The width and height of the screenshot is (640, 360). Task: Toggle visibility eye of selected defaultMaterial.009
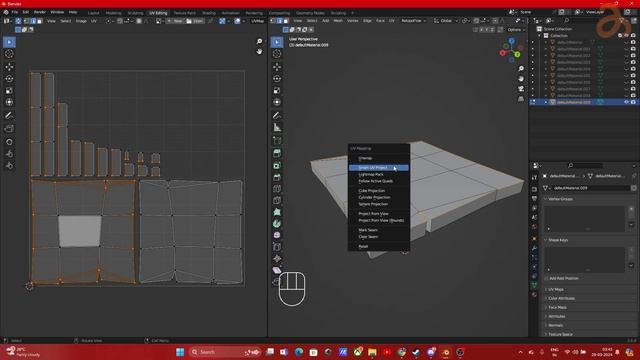(626, 102)
